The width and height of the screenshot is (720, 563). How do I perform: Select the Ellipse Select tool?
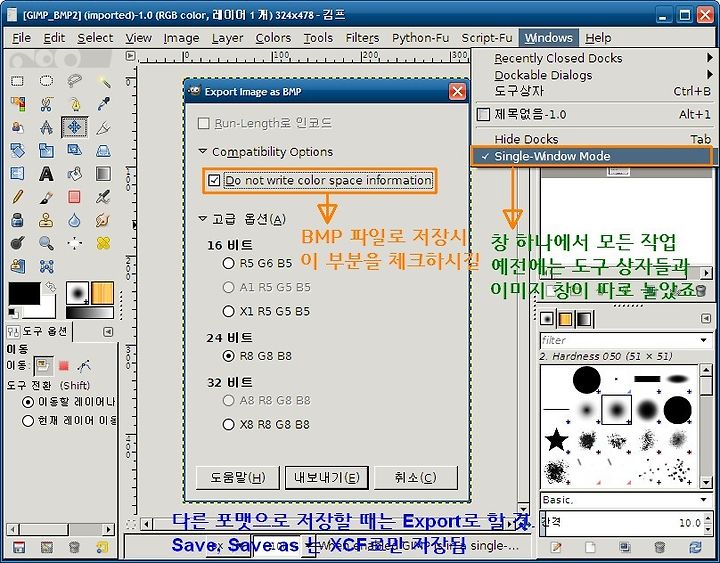46,81
